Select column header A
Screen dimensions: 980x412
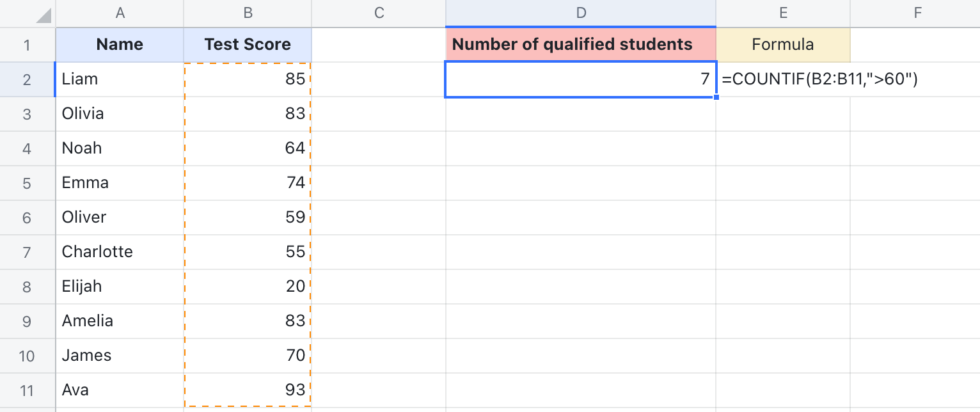pyautogui.click(x=119, y=13)
